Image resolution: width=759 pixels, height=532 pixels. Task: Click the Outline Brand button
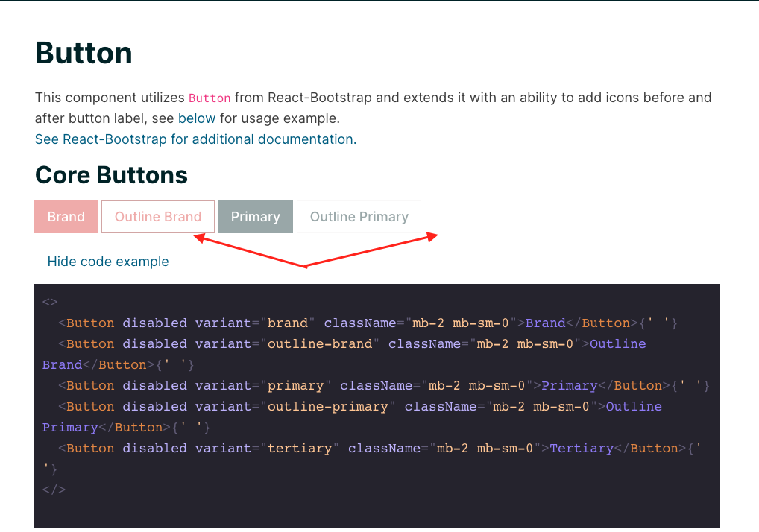(x=158, y=217)
